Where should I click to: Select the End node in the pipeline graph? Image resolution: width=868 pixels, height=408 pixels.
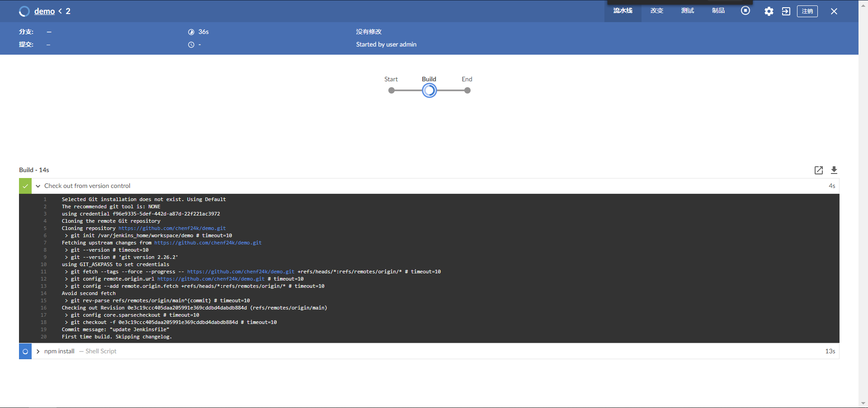(x=467, y=90)
